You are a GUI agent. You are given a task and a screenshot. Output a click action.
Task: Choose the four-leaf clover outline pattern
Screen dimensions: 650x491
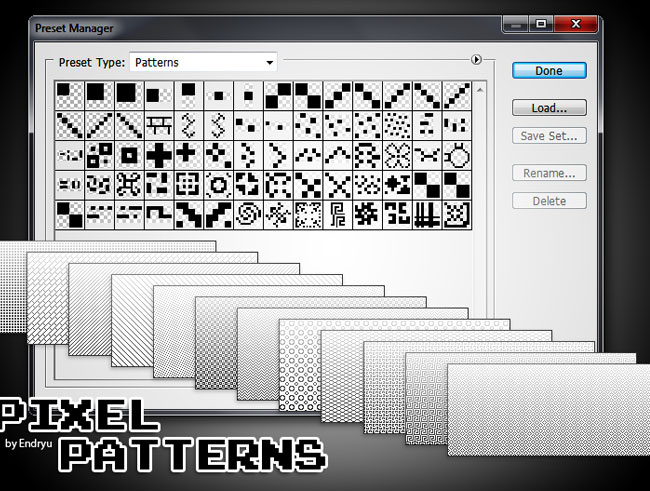(x=397, y=155)
